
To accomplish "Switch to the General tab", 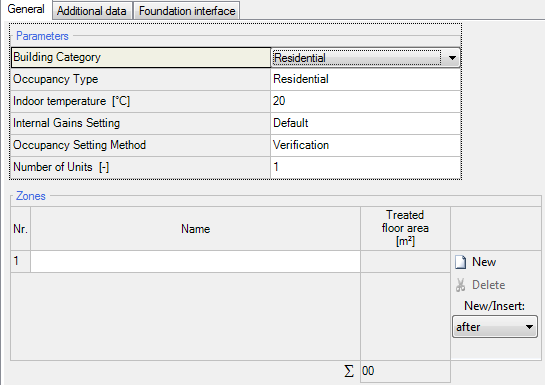I will pos(26,9).
